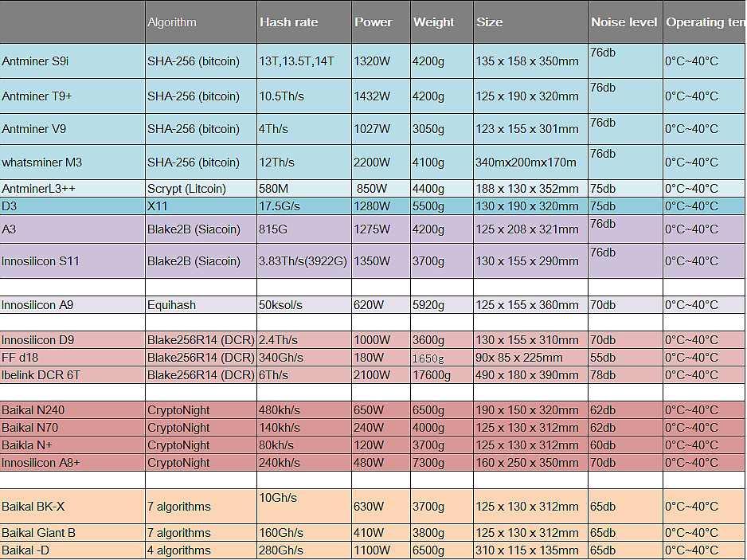Click the 620W power cell
The height and width of the screenshot is (560, 747).
coord(381,305)
